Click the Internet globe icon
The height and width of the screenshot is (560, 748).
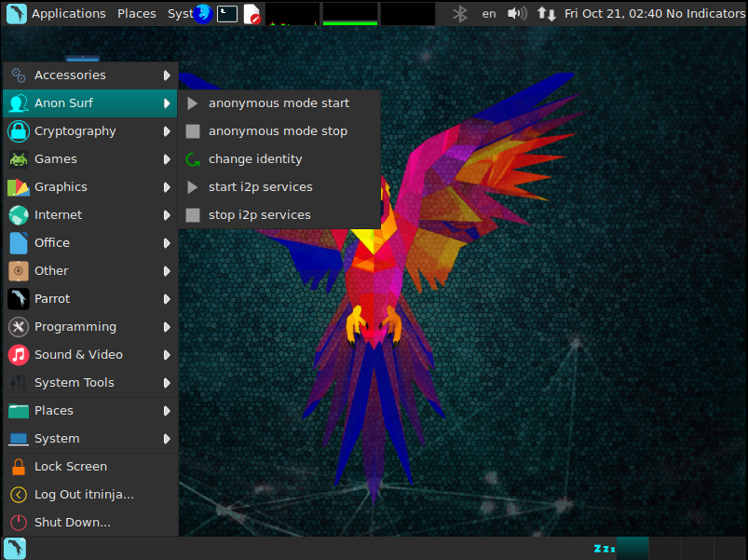pyautogui.click(x=19, y=215)
